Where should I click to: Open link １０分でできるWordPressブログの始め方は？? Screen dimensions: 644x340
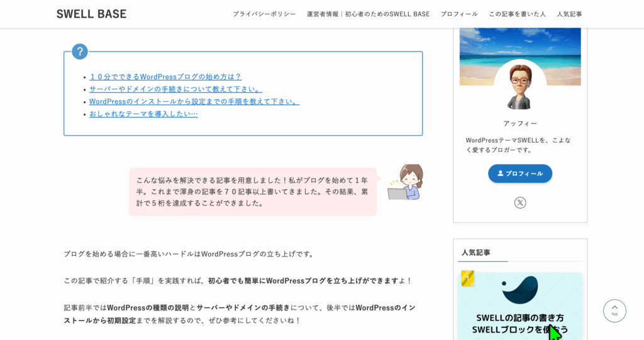165,77
